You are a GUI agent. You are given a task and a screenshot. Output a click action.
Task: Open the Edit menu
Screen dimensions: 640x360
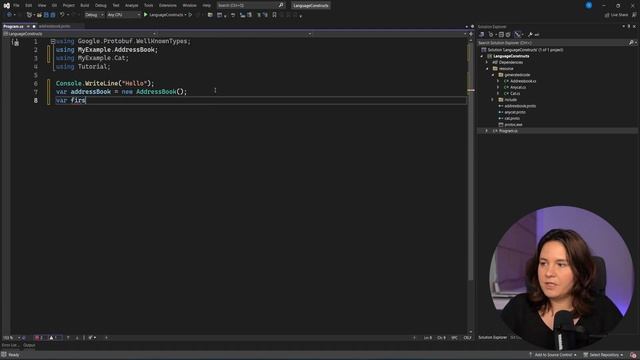pyautogui.click(x=29, y=5)
